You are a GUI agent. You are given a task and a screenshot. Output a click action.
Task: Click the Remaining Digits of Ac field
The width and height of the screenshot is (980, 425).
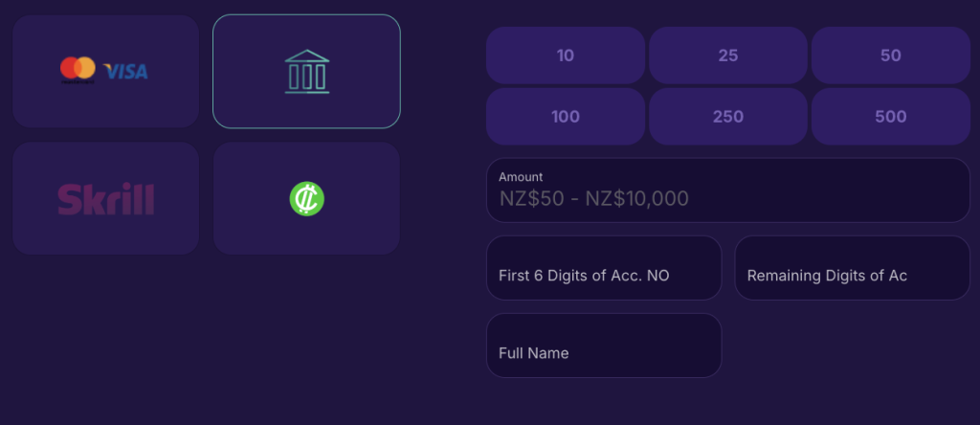point(852,267)
